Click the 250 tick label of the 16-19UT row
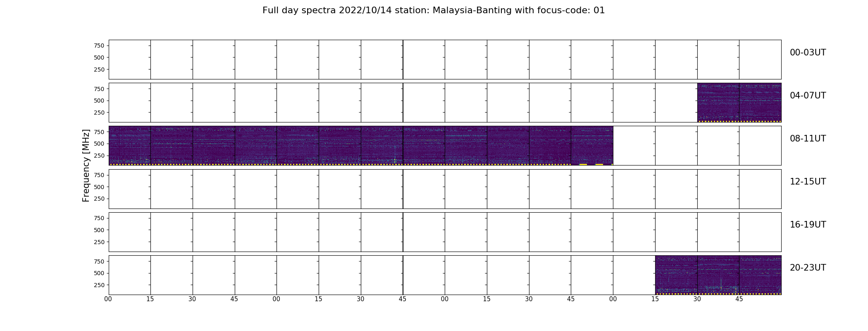The height and width of the screenshot is (331, 868). [x=99, y=242]
